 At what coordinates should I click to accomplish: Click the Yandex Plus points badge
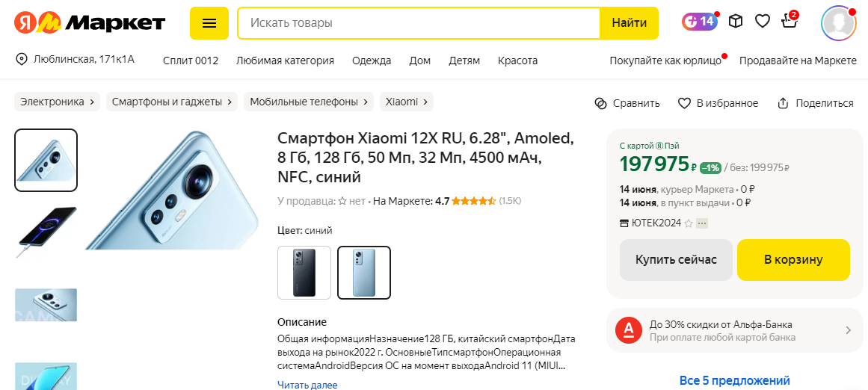[700, 22]
